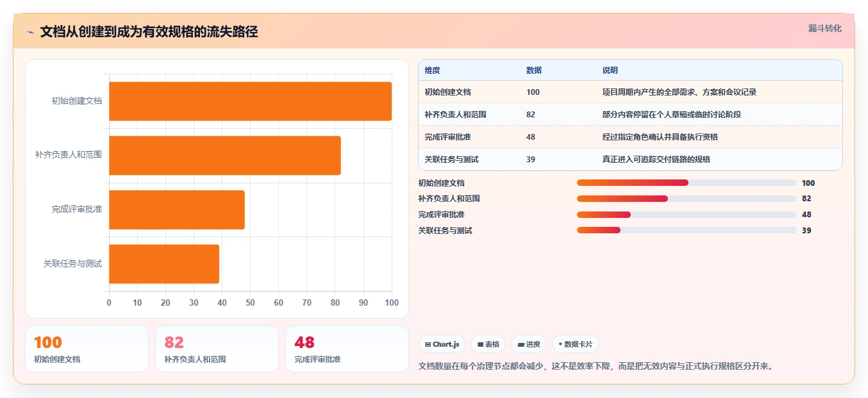
Task: Click the Chart.js chip
Action: [442, 344]
